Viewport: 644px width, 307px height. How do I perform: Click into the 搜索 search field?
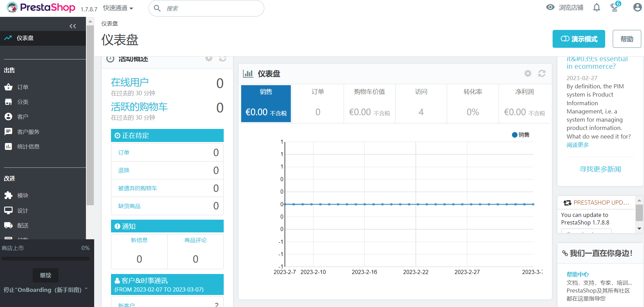pyautogui.click(x=206, y=8)
